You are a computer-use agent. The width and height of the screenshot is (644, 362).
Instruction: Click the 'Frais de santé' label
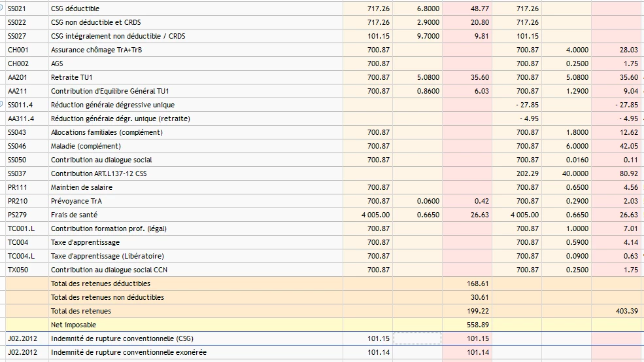[x=74, y=215]
